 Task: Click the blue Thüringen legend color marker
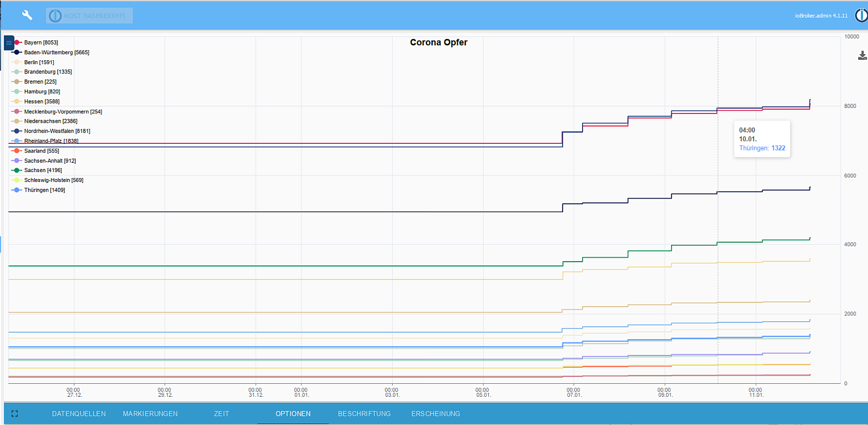click(x=17, y=190)
